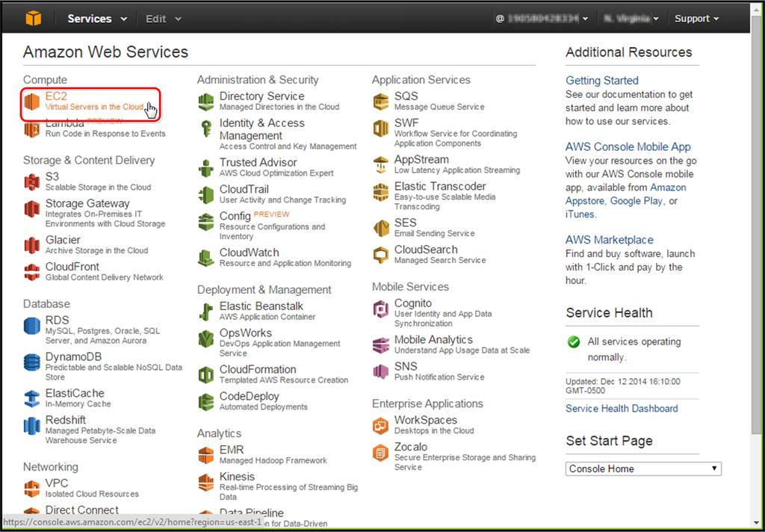765x532 pixels.
Task: Click the EMR service icon
Action: [206, 455]
